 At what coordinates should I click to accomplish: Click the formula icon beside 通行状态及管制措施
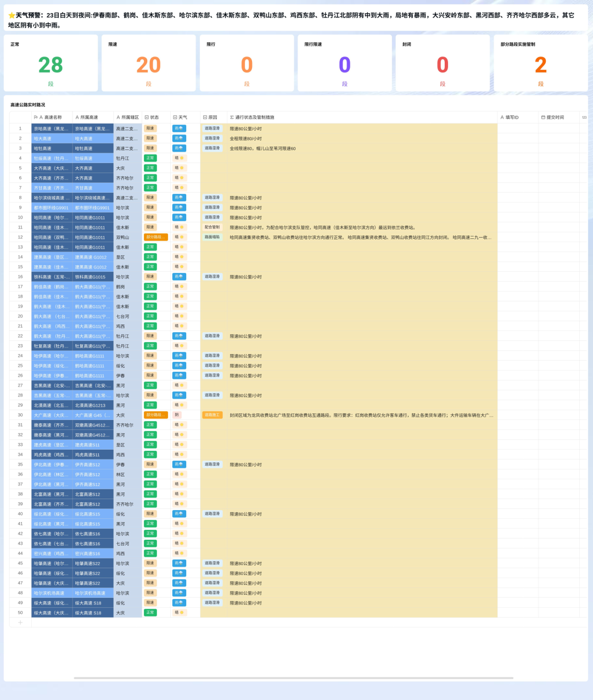232,117
